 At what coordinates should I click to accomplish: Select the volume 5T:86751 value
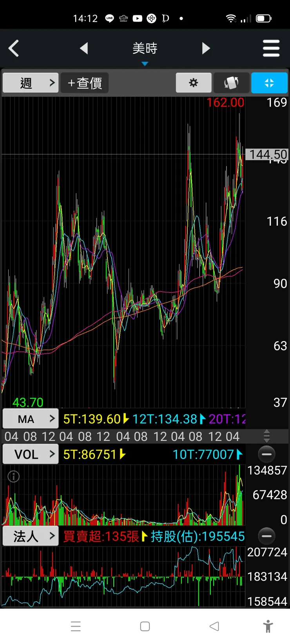pyautogui.click(x=90, y=454)
